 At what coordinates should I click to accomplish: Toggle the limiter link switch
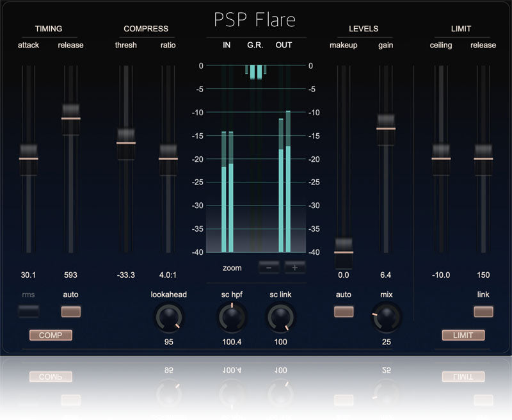coord(483,311)
